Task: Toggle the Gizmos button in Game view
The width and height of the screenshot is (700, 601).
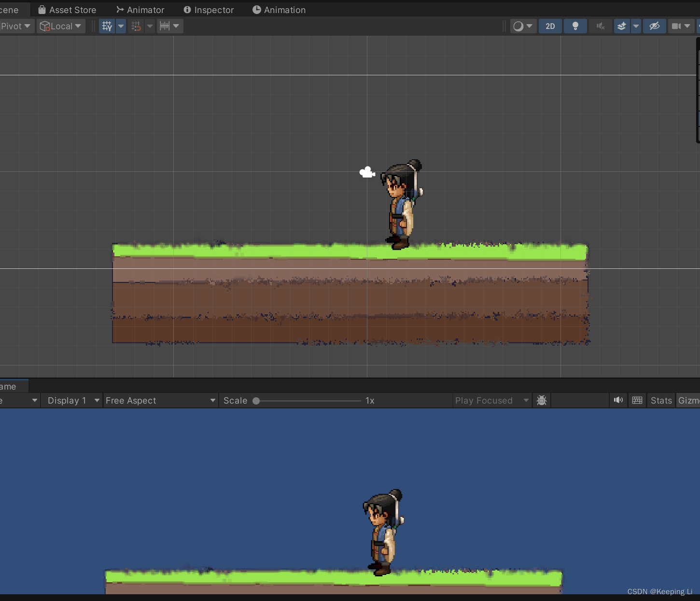Action: [688, 401]
